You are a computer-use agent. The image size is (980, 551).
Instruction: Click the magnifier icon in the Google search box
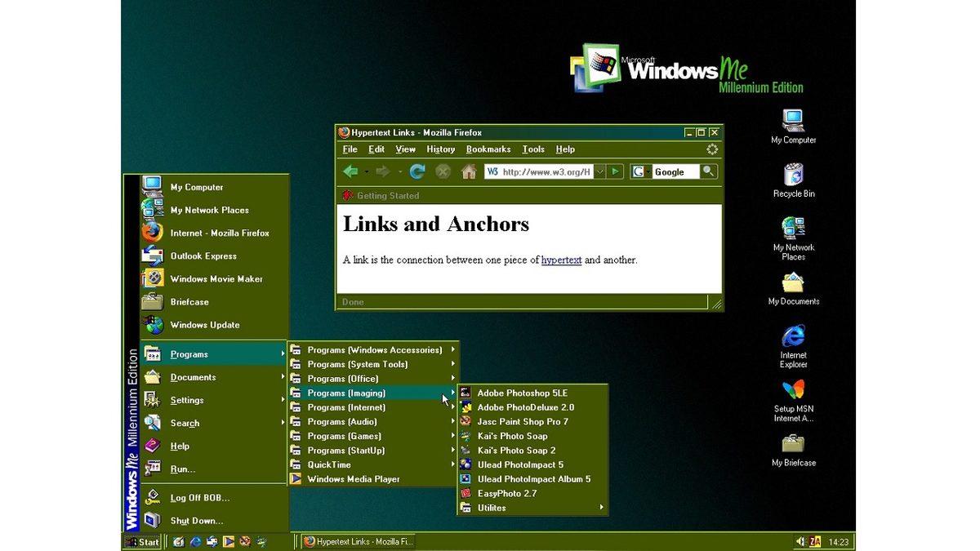706,171
